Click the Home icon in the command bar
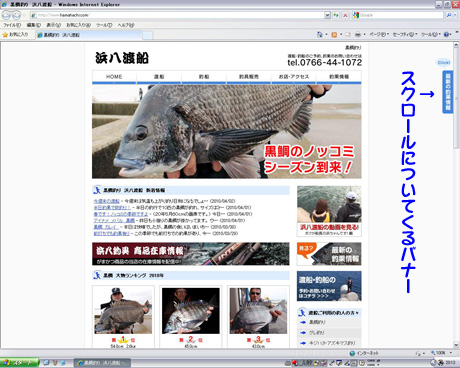This screenshot has width=460, height=368. pos(320,34)
